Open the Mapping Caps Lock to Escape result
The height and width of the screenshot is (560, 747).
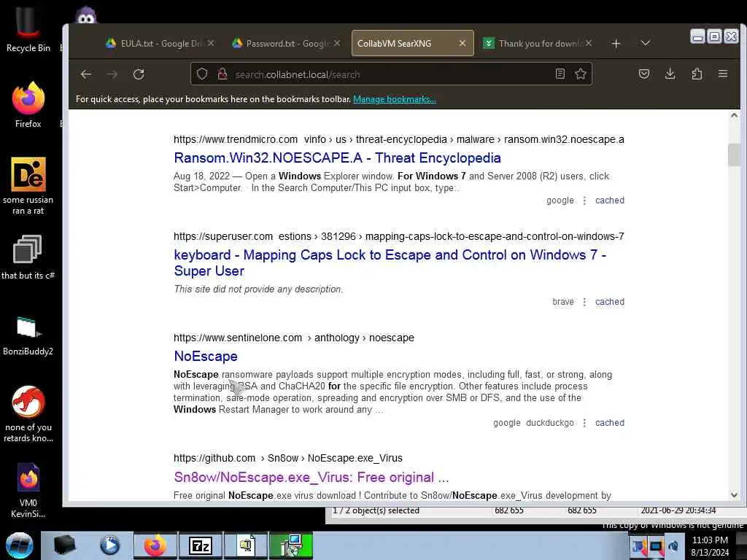point(390,262)
